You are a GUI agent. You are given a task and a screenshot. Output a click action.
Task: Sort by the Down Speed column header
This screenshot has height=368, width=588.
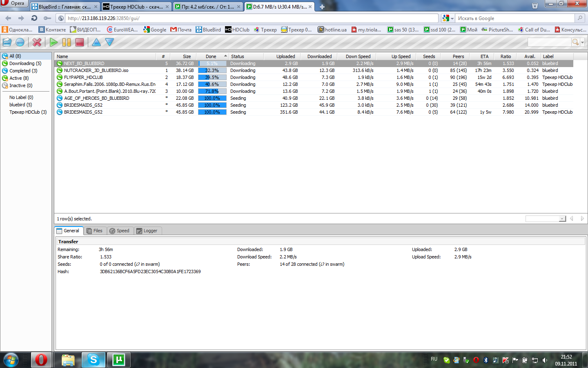(356, 56)
